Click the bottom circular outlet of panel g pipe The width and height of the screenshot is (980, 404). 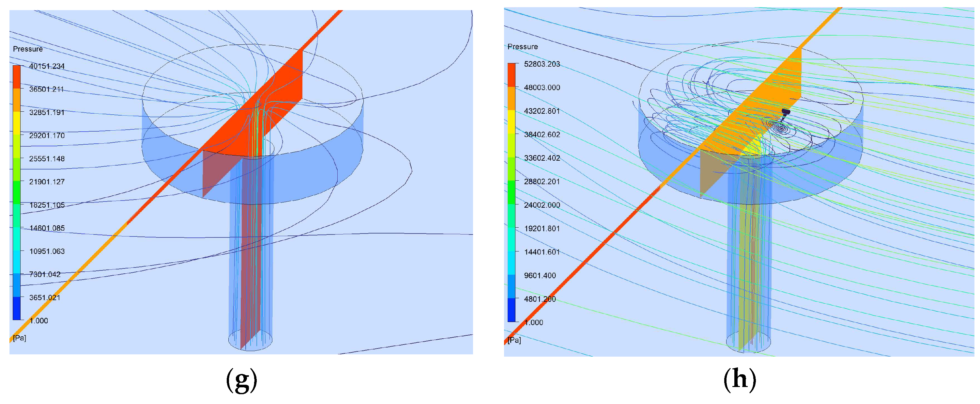(x=250, y=340)
